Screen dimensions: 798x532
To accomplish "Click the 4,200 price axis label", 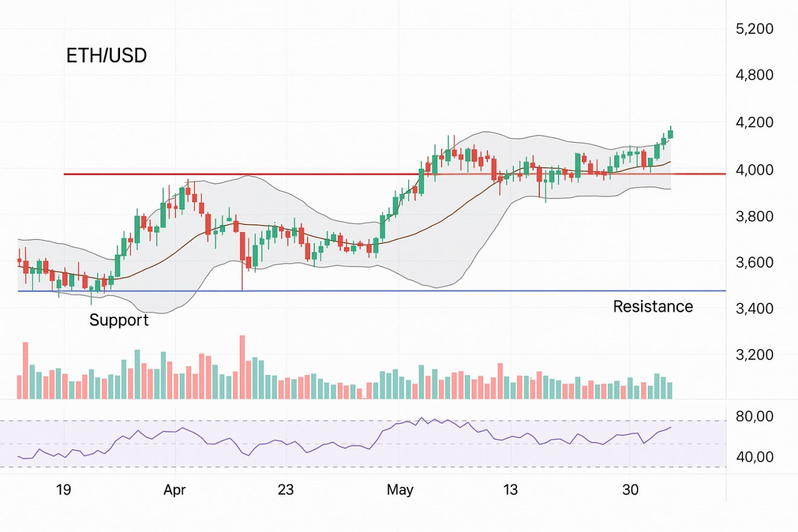I will (756, 123).
